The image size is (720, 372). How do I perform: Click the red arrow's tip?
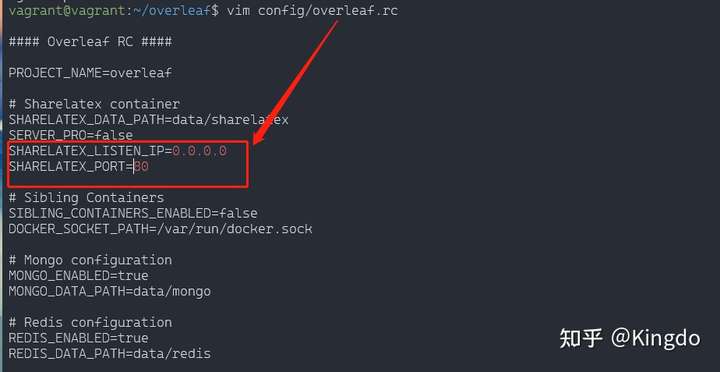[x=254, y=143]
